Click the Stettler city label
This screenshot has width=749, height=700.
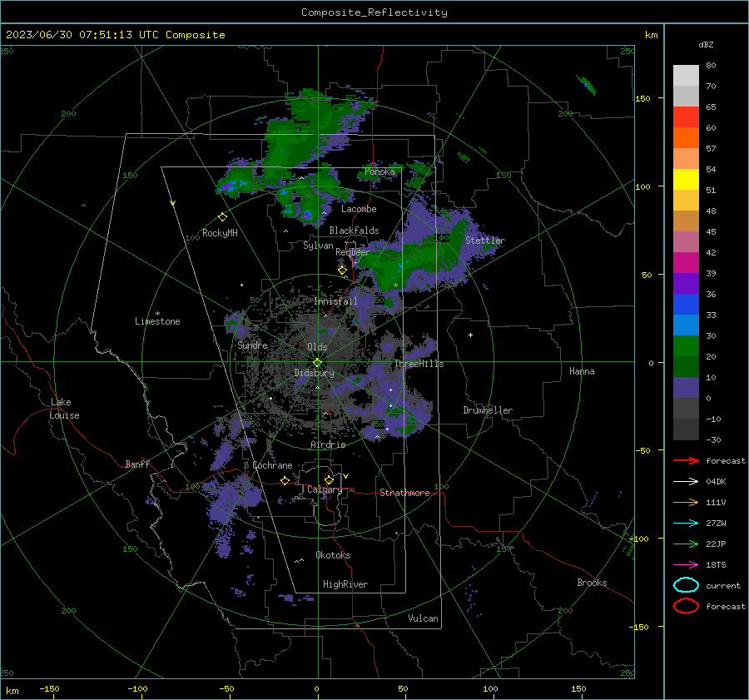click(x=485, y=241)
